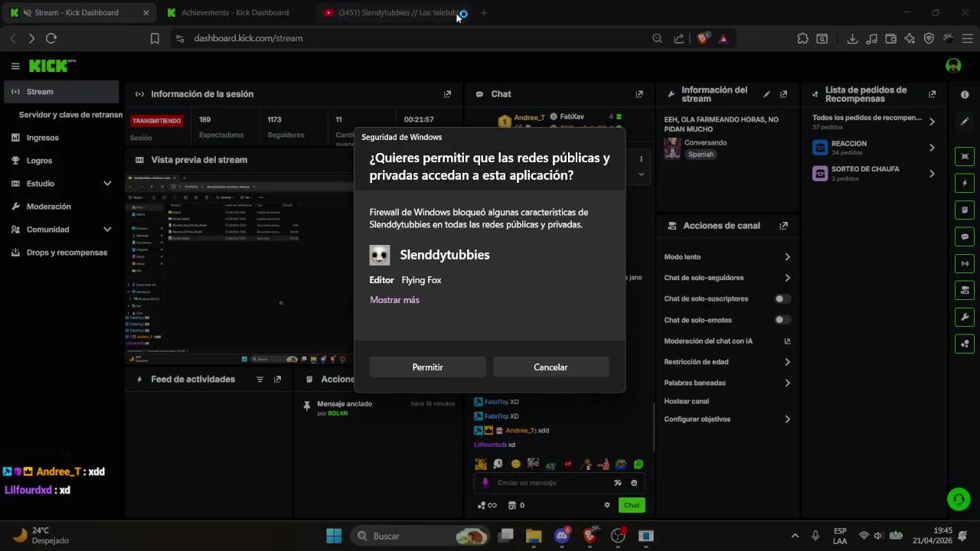Image resolution: width=980 pixels, height=551 pixels.
Task: Open Windows Start menu
Action: click(x=334, y=536)
